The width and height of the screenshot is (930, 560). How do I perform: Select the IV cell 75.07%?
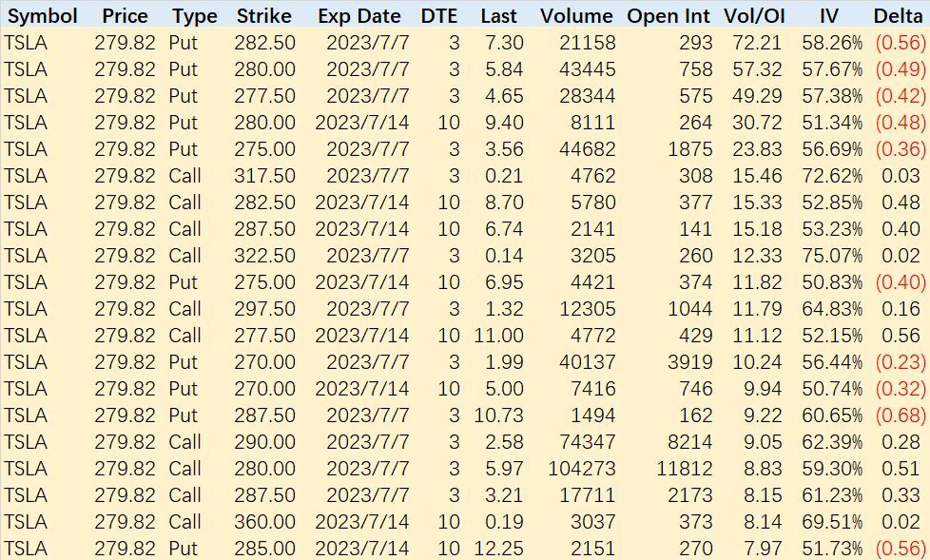832,256
